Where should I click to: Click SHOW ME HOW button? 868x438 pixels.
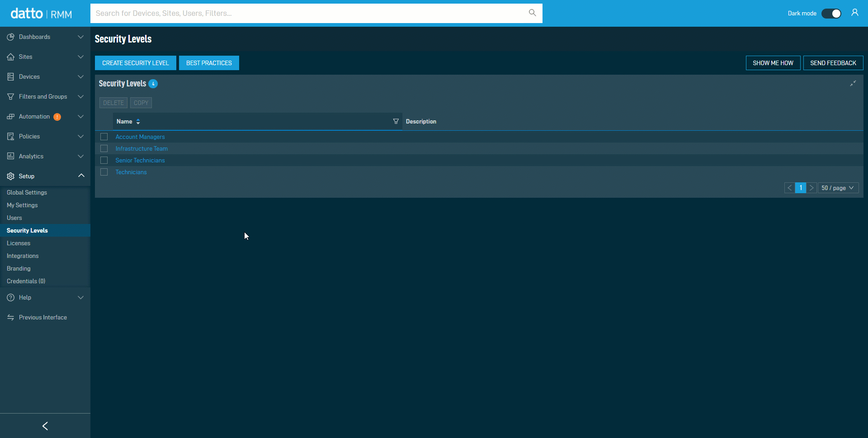coord(773,63)
